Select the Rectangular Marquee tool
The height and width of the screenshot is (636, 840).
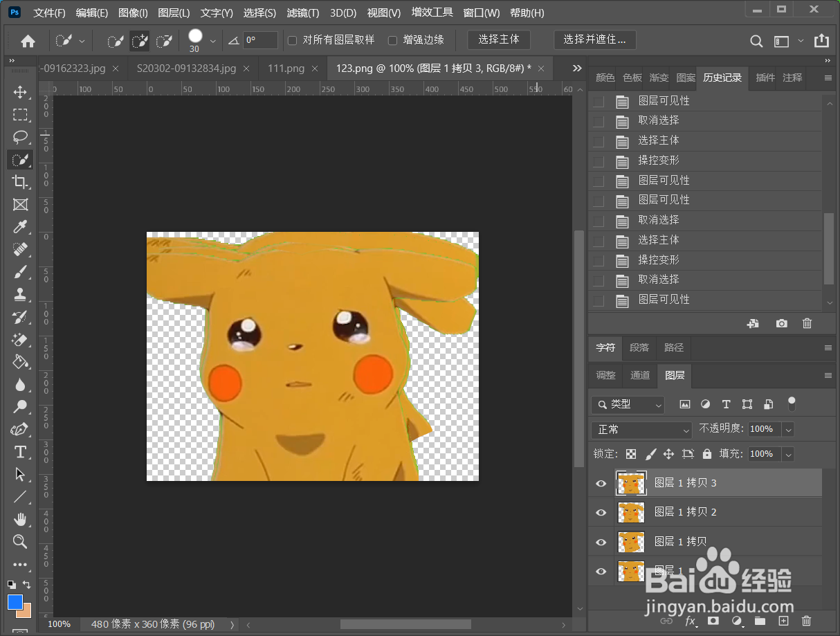(x=20, y=115)
